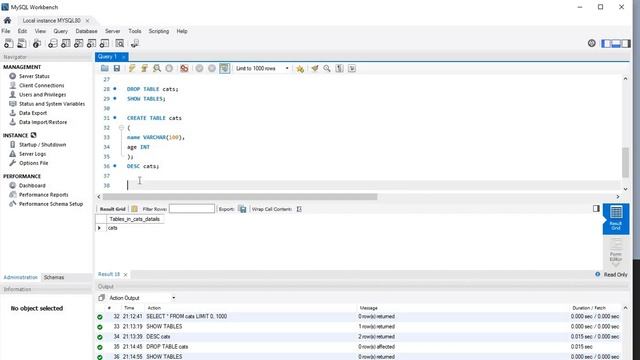Open inspector for selected object
The height and width of the screenshot is (360, 640).
37,43
